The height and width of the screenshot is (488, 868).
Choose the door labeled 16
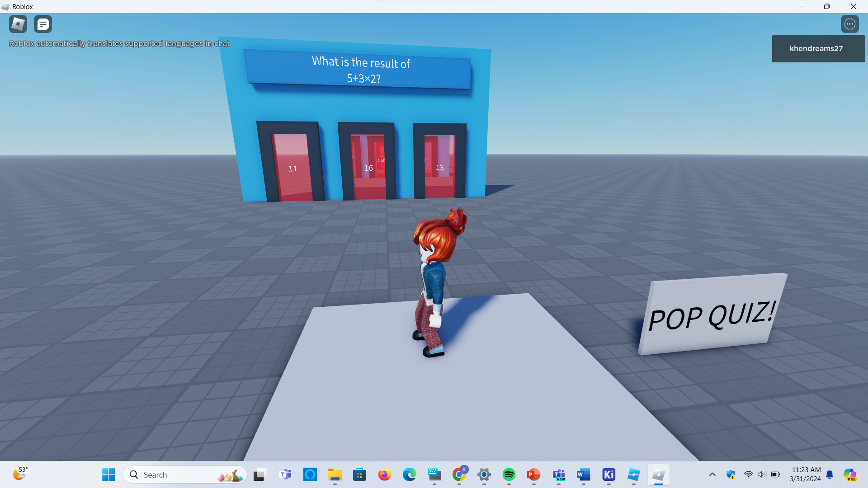pyautogui.click(x=368, y=168)
